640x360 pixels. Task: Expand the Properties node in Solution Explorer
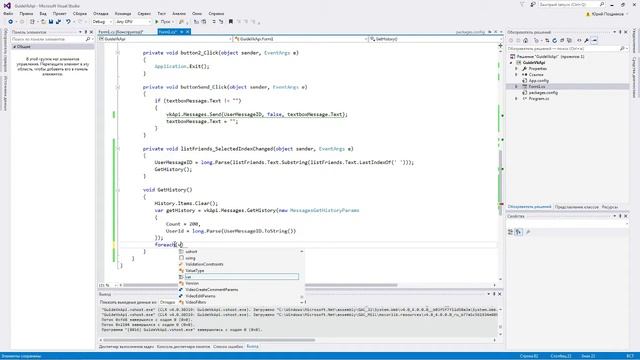coord(516,69)
